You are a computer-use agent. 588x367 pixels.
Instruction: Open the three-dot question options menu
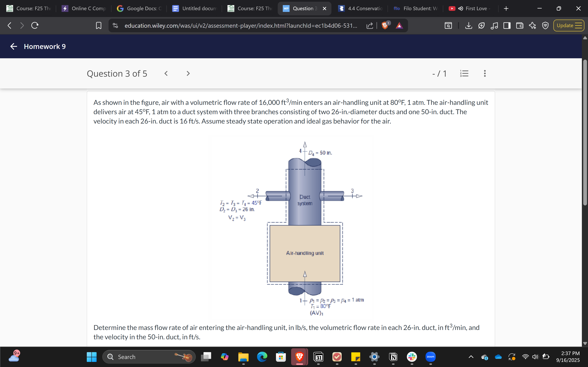(485, 73)
